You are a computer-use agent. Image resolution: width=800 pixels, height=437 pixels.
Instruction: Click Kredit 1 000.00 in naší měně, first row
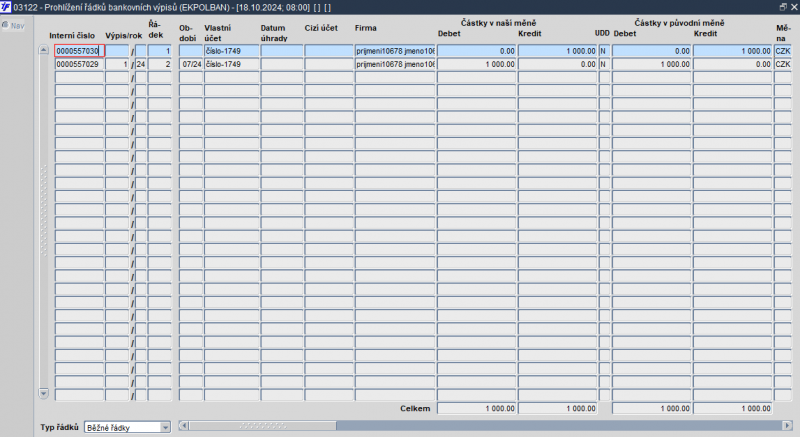click(558, 51)
